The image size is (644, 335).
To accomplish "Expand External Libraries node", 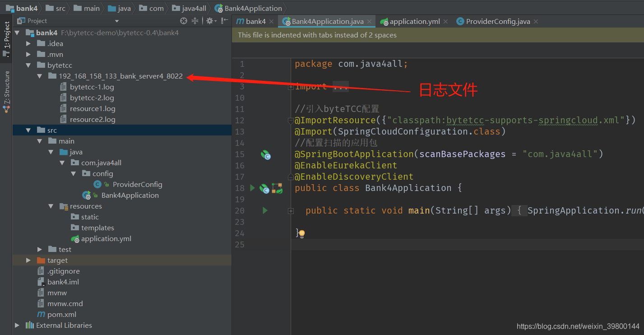I will [17, 325].
